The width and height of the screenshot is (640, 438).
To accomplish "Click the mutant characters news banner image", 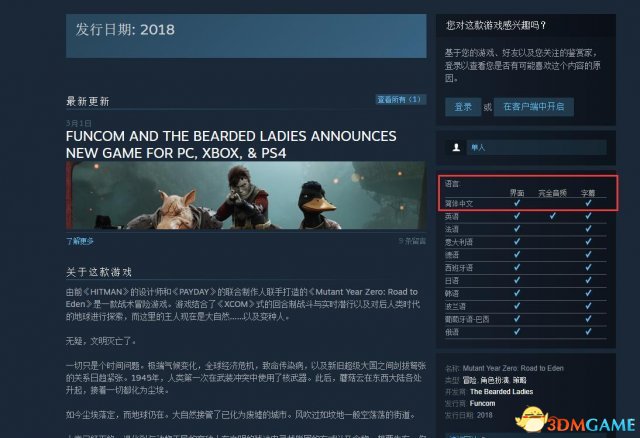I will (246, 195).
